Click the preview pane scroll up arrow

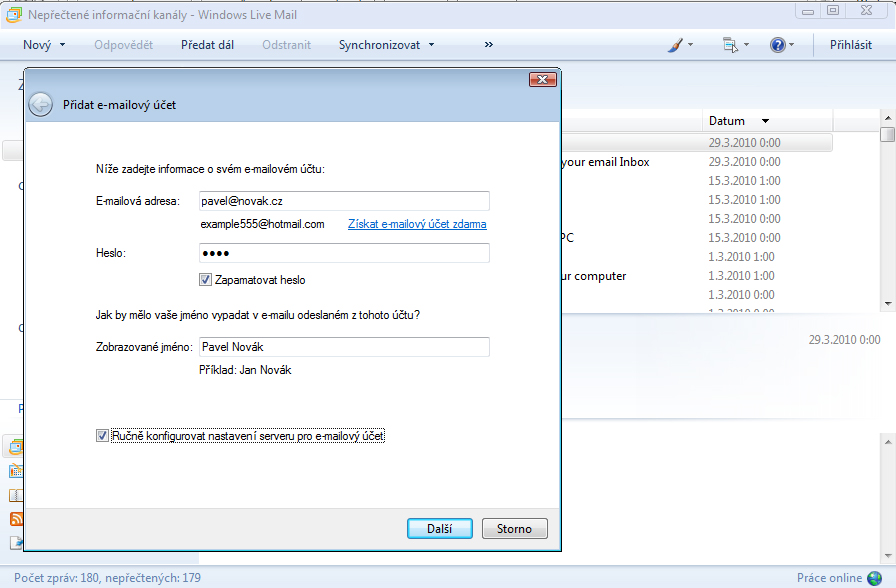[887, 442]
